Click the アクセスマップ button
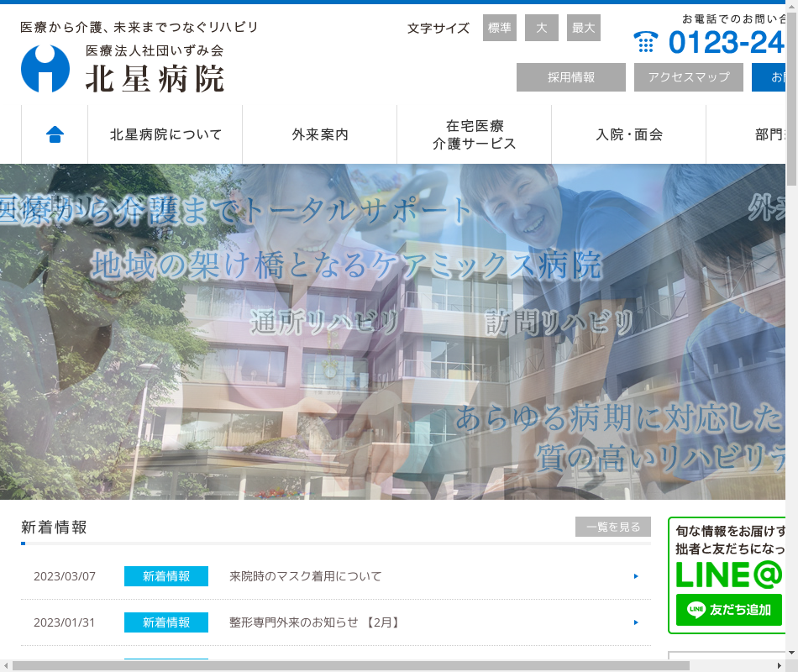This screenshot has height=672, width=798. (689, 77)
